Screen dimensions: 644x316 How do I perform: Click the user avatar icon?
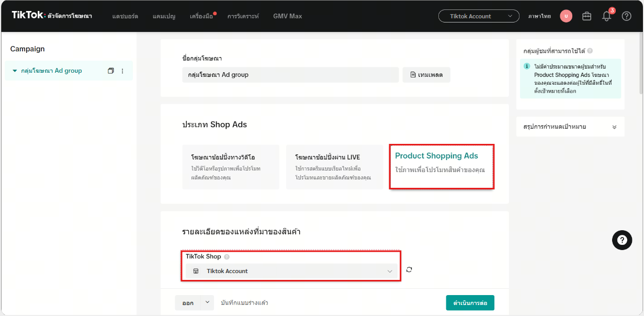pyautogui.click(x=566, y=16)
